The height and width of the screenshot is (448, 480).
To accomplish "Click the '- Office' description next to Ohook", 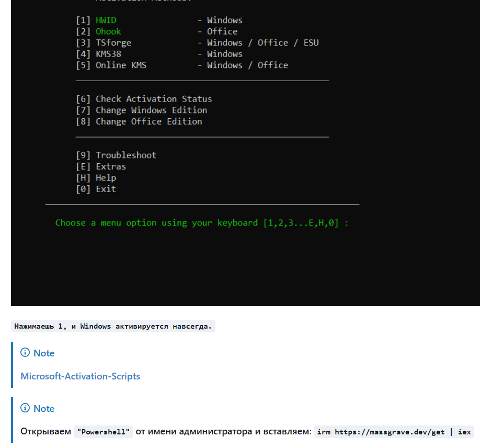I will pyautogui.click(x=218, y=31).
